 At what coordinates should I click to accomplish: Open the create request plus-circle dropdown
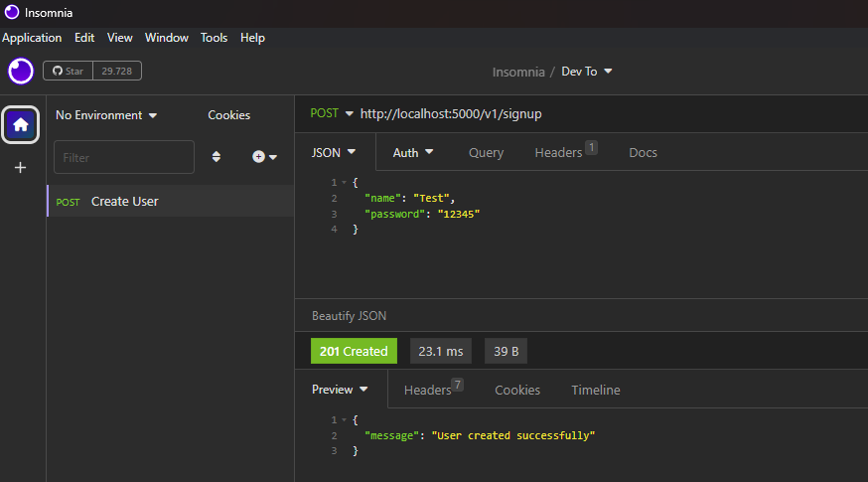[264, 157]
